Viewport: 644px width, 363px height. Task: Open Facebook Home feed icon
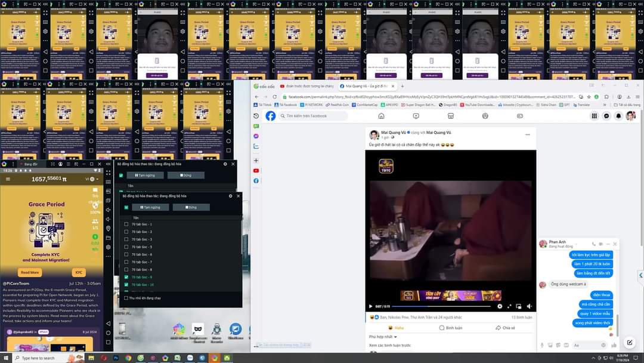coord(381,116)
